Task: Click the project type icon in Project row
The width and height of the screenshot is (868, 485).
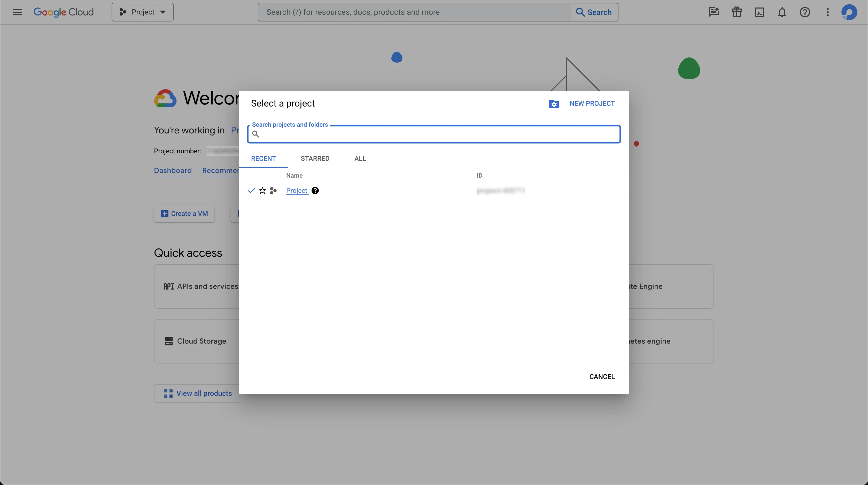Action: point(273,191)
